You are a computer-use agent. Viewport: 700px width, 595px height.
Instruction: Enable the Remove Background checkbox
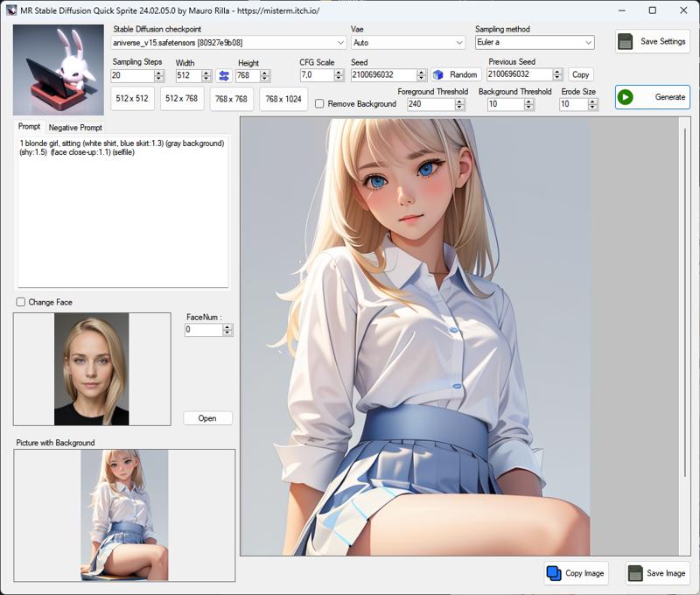pyautogui.click(x=319, y=103)
